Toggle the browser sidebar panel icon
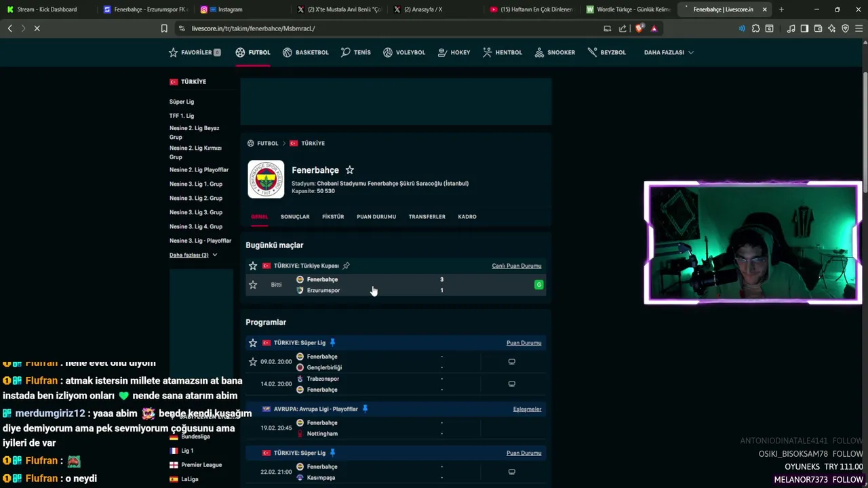Viewport: 868px width, 488px height. [804, 28]
